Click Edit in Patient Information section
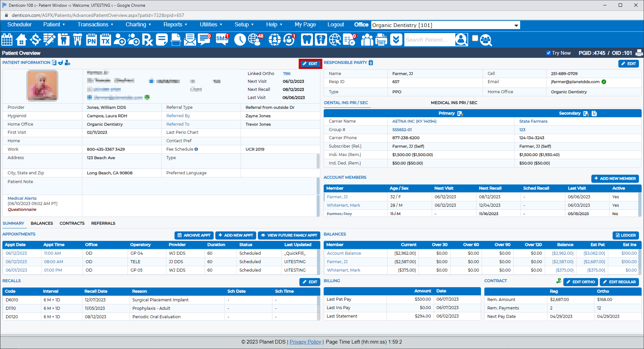 [x=310, y=64]
